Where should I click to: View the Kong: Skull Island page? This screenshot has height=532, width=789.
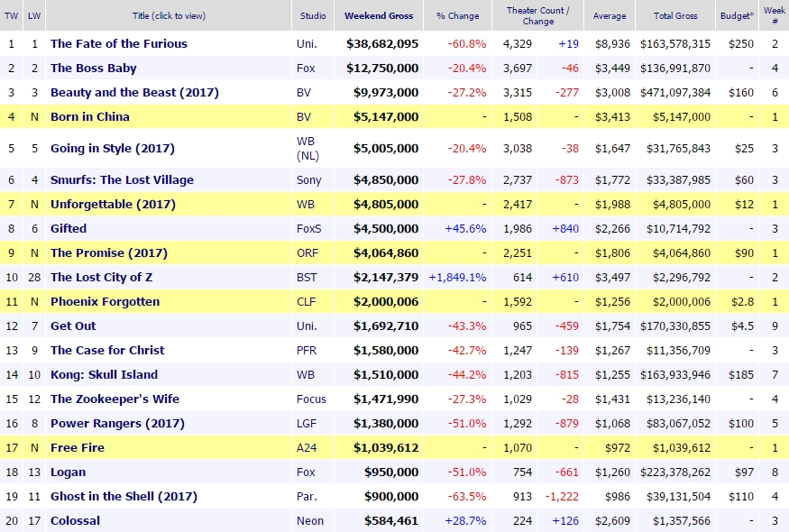[x=105, y=374]
